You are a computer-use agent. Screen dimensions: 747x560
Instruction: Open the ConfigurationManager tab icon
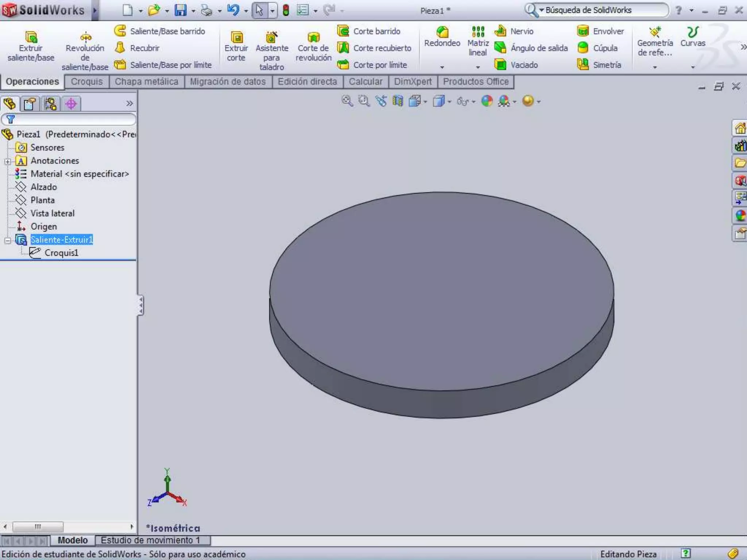tap(50, 104)
